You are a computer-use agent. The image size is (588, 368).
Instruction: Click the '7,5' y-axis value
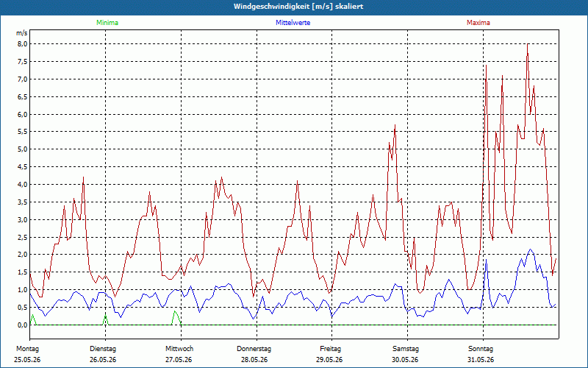pos(23,62)
